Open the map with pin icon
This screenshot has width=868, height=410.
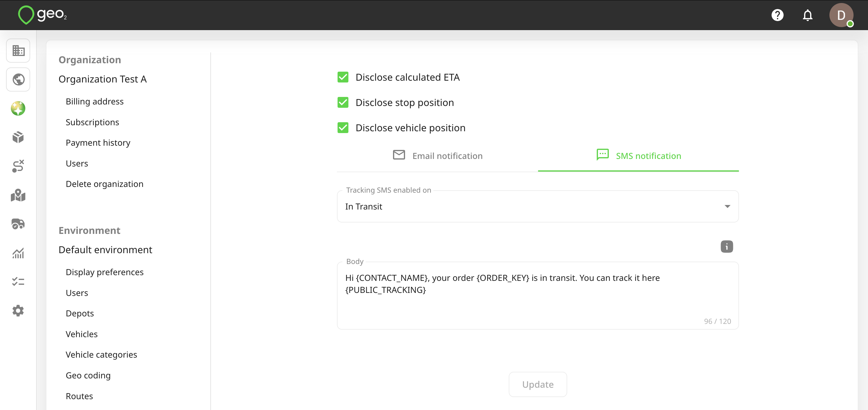tap(18, 195)
